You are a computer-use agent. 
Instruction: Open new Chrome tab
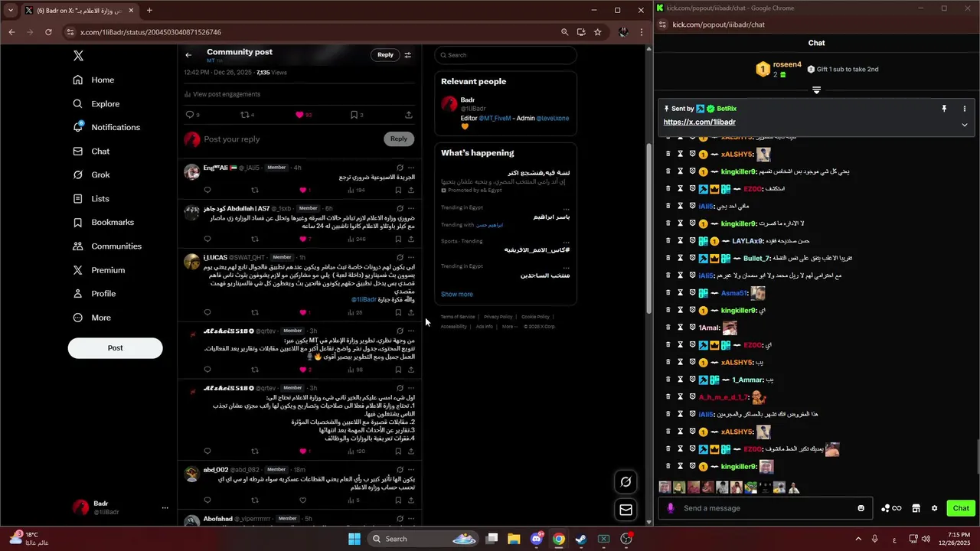pos(149,11)
